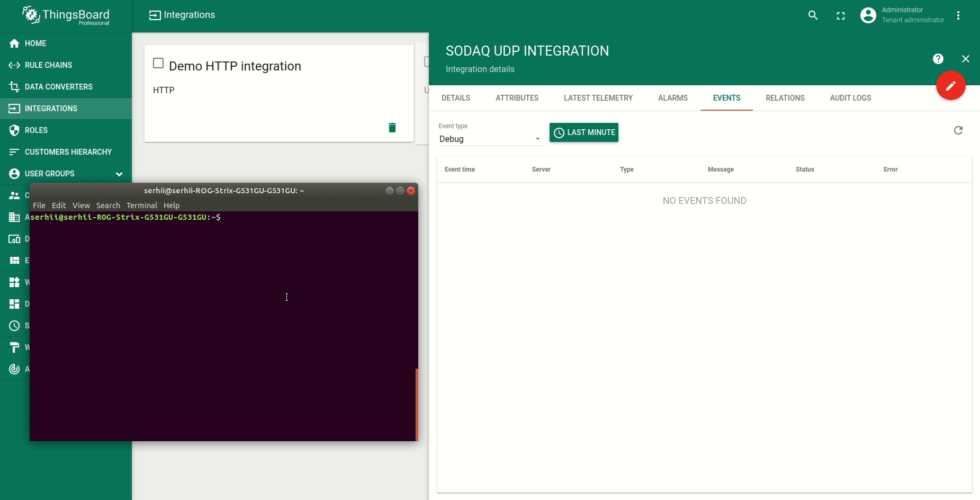Viewport: 980px width, 500px height.
Task: Expand the User Groups sidebar section
Action: click(x=119, y=174)
